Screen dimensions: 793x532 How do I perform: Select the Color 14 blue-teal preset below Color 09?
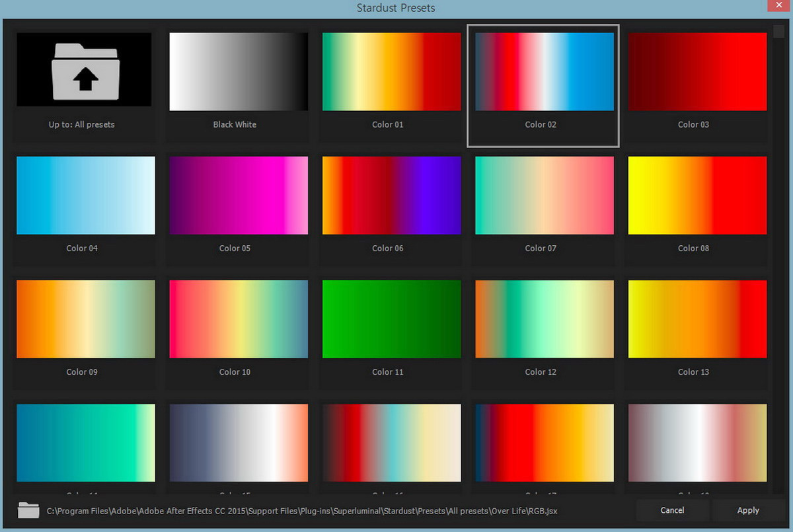click(x=86, y=443)
